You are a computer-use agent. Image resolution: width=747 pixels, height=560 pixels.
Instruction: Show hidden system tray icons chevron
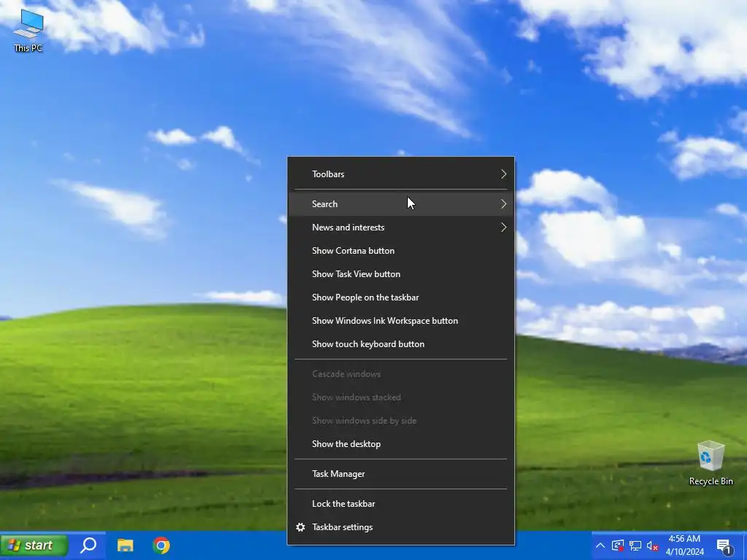[600, 545]
